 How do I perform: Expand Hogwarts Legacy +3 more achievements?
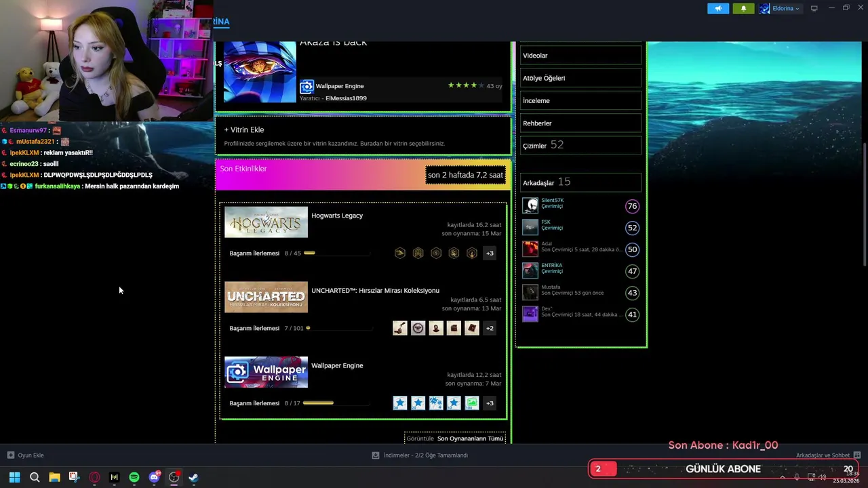490,253
